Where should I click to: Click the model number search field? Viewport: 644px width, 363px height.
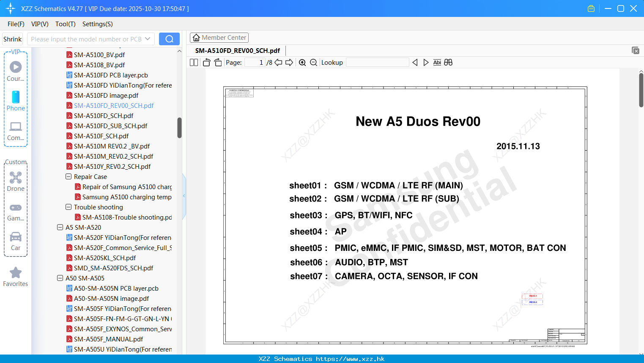pos(86,39)
